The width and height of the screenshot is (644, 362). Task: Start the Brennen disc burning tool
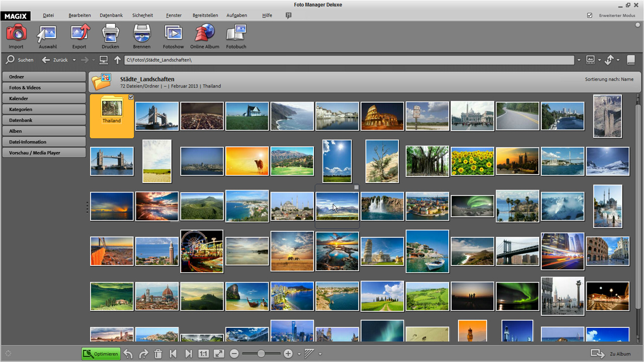142,37
